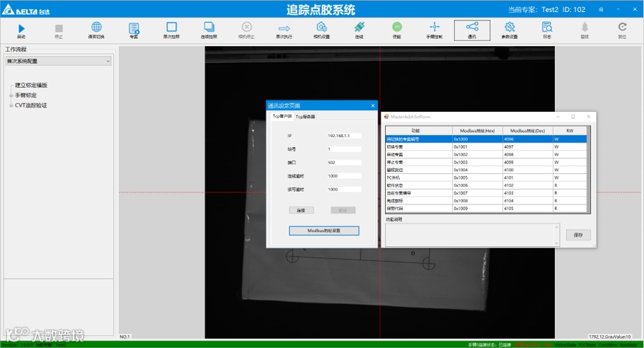Open the communication share-nodes icon

[x=472, y=27]
